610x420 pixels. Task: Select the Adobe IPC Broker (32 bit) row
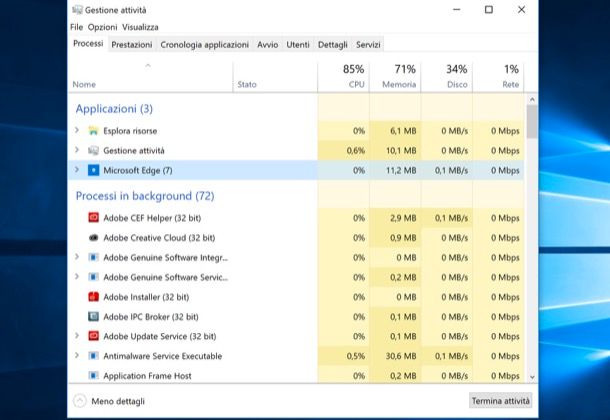coord(296,317)
